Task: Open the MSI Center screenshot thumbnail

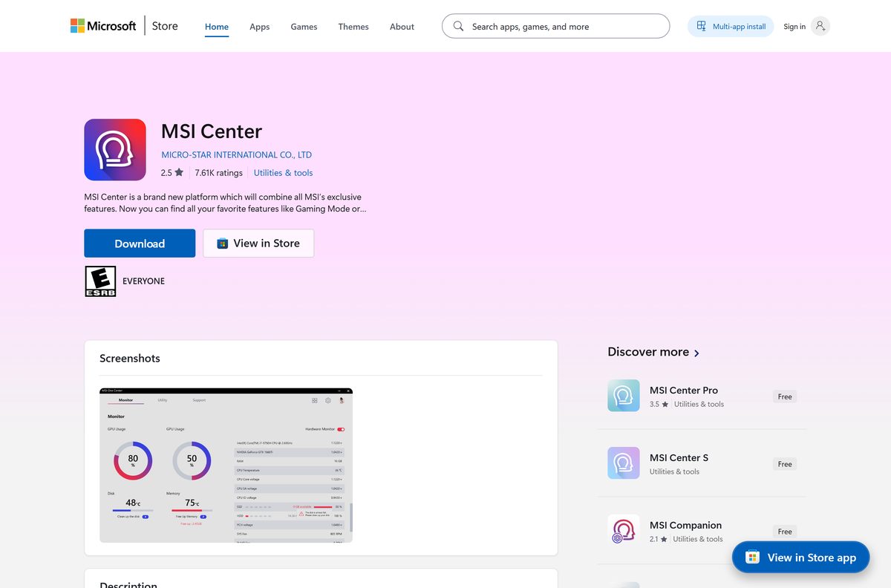Action: click(226, 465)
